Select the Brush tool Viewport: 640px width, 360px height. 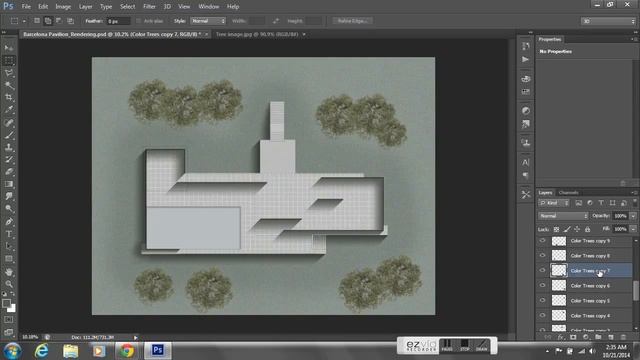tap(9, 135)
